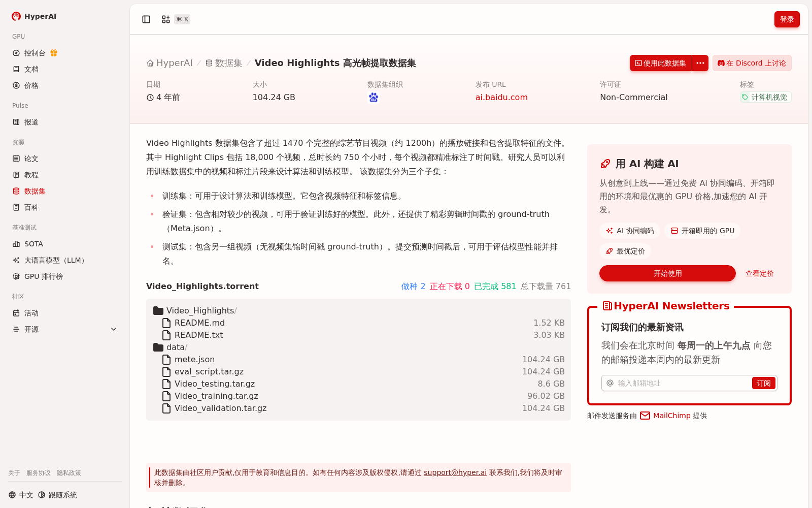Open the command palette grid icon
The image size is (812, 508).
[166, 19]
